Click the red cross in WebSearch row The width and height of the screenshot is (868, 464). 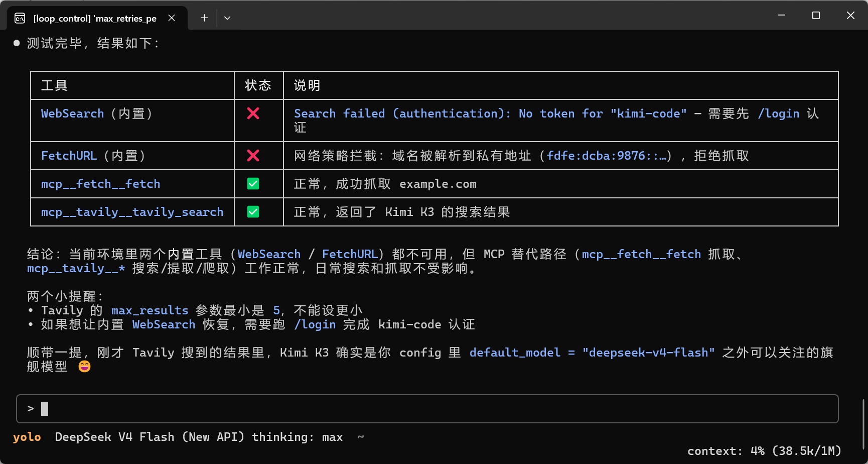point(253,113)
